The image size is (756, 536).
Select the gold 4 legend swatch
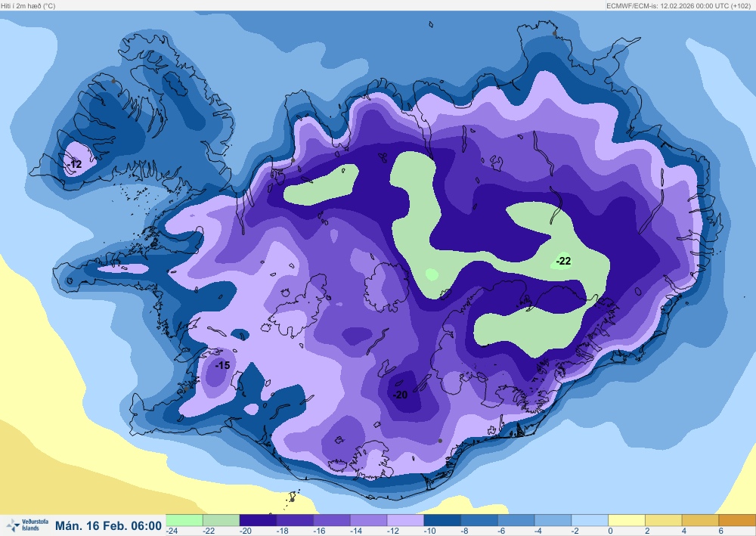(701, 520)
